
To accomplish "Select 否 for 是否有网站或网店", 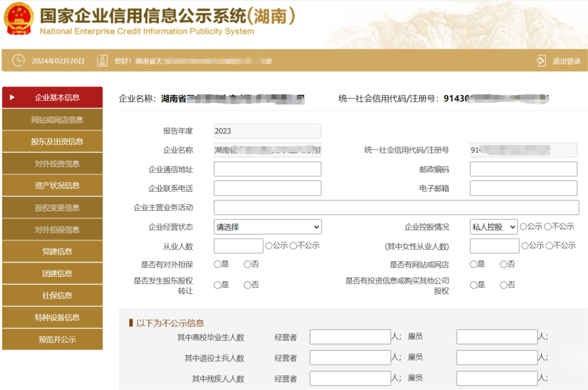I will click(504, 264).
